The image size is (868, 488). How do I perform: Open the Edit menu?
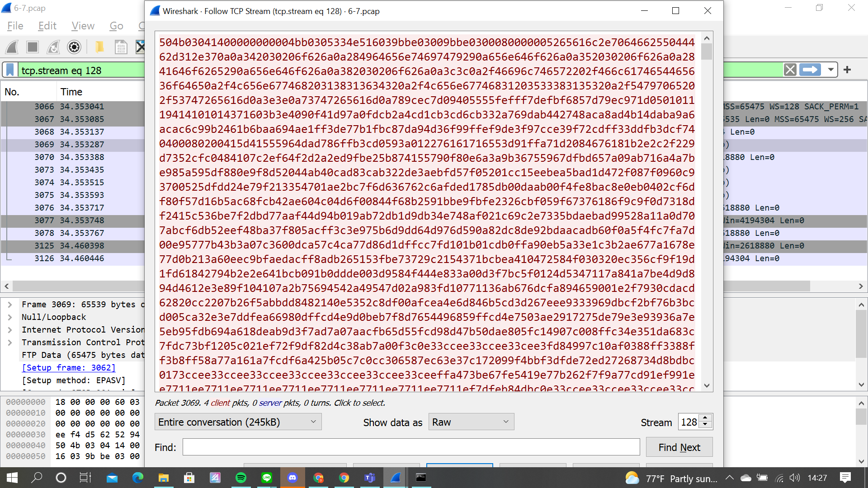pos(47,26)
